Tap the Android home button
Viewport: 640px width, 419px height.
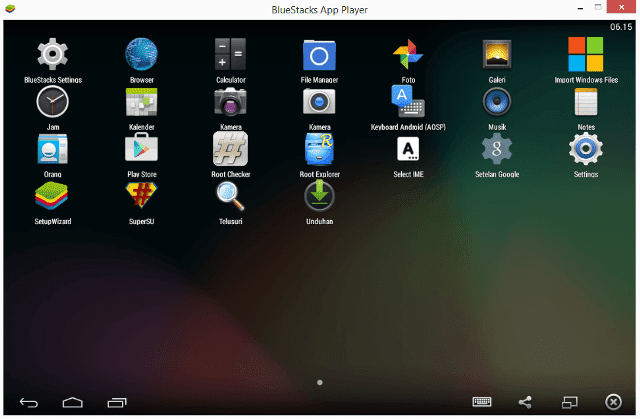[73, 403]
